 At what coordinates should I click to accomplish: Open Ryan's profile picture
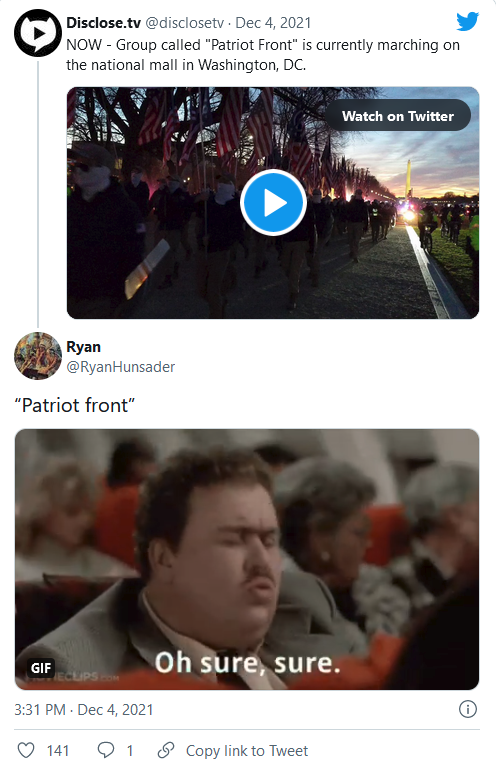click(38, 356)
